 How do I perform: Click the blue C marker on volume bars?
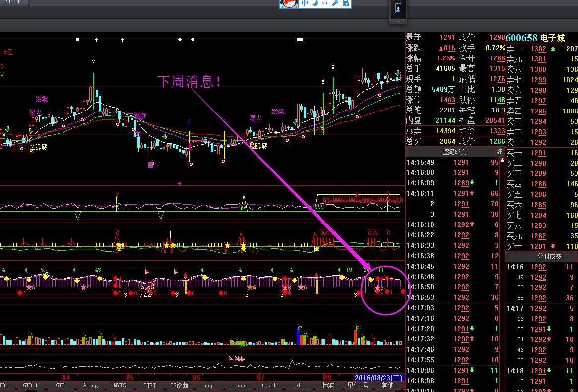tap(300, 329)
